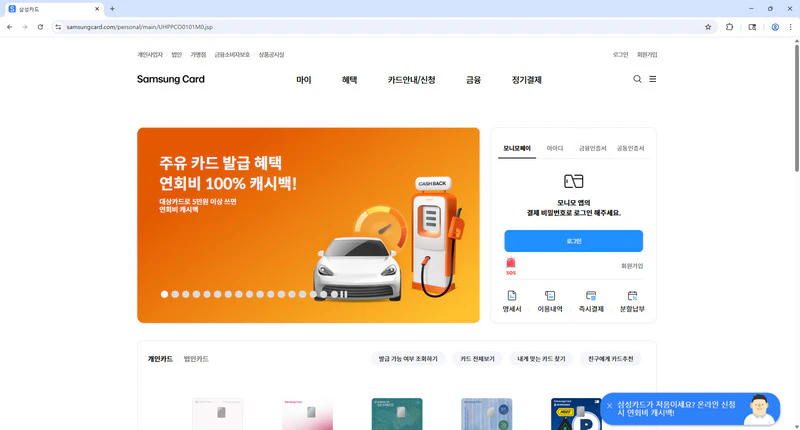The height and width of the screenshot is (430, 800).
Task: Click 카드 전체보기 button
Action: coord(477,359)
